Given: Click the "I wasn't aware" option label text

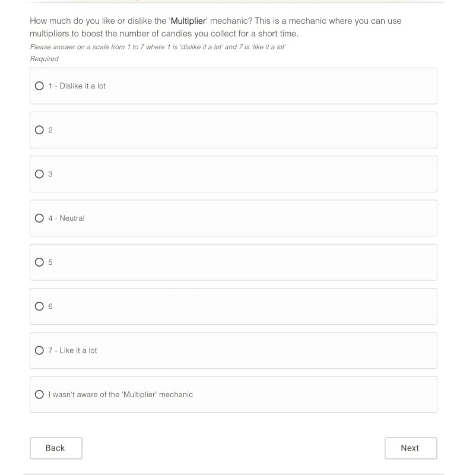Looking at the screenshot, I should [x=120, y=394].
